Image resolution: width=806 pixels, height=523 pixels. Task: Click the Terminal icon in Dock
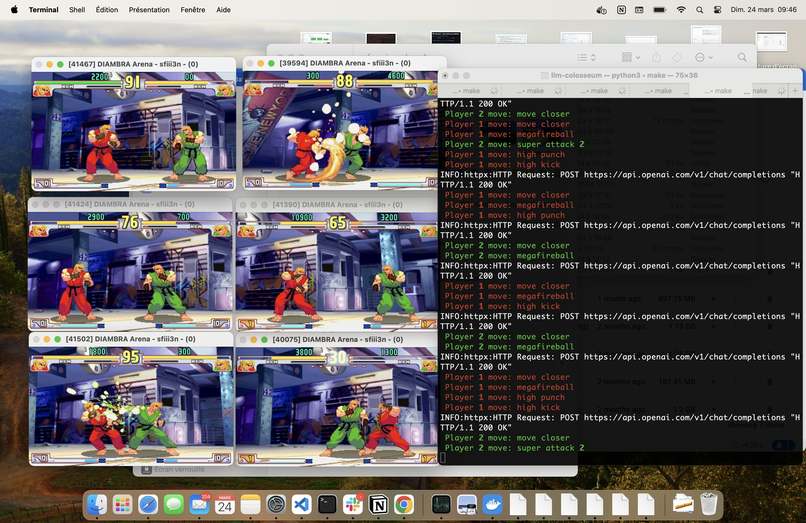click(x=327, y=504)
